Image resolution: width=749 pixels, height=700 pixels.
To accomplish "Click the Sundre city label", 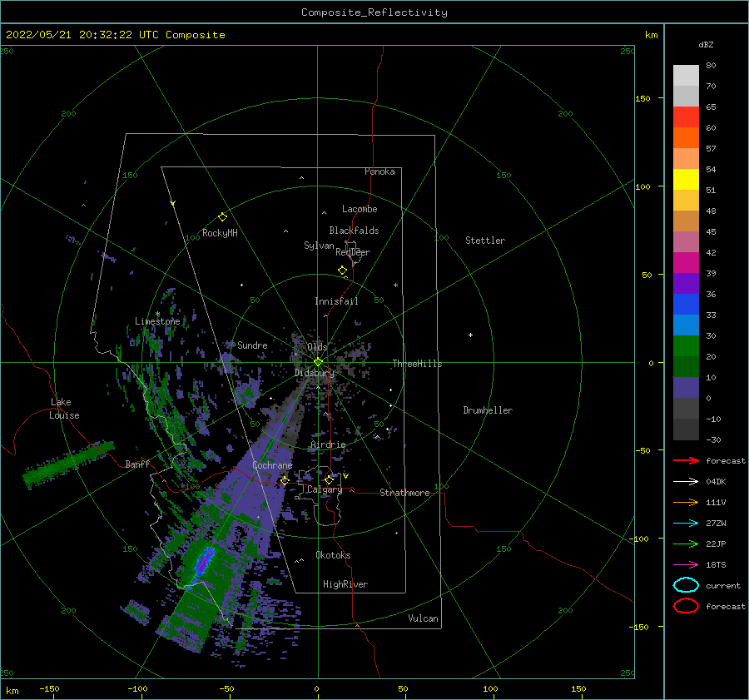I will pyautogui.click(x=252, y=345).
